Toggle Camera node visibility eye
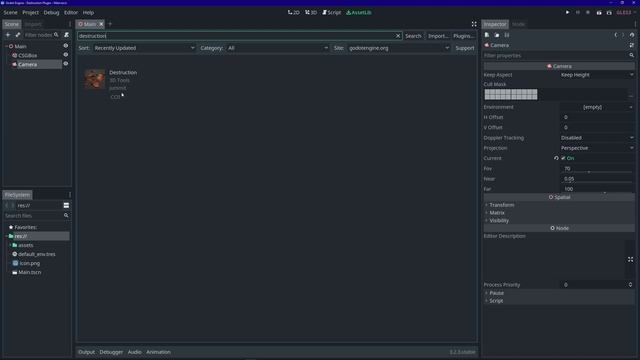This screenshot has height=360, width=640. pos(66,64)
